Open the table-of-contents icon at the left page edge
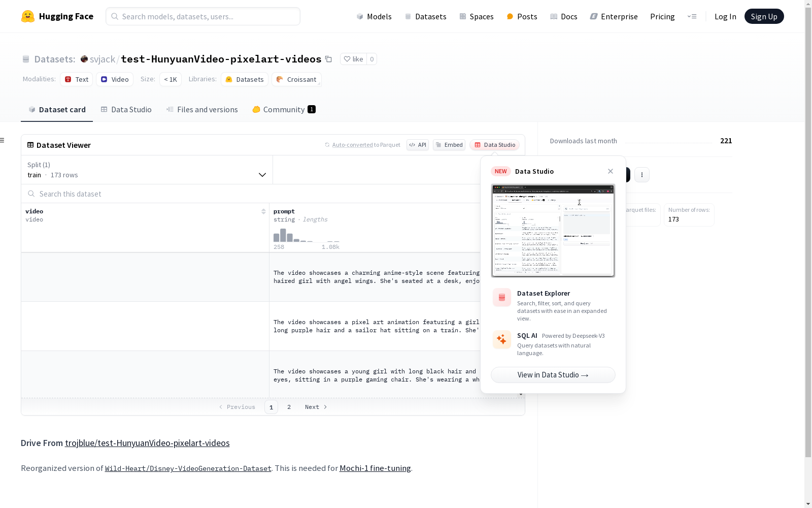Viewport: 812px width, 508px height. click(x=2, y=140)
